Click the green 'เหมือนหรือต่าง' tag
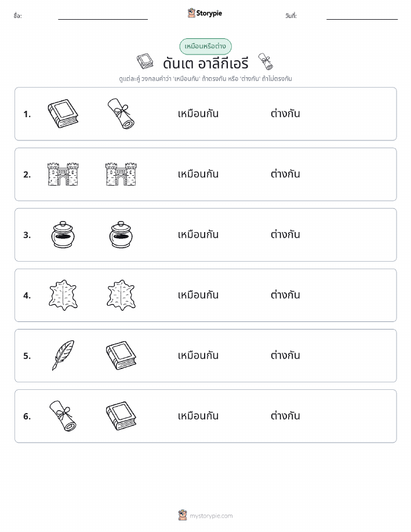The width and height of the screenshot is (411, 532). [205, 46]
